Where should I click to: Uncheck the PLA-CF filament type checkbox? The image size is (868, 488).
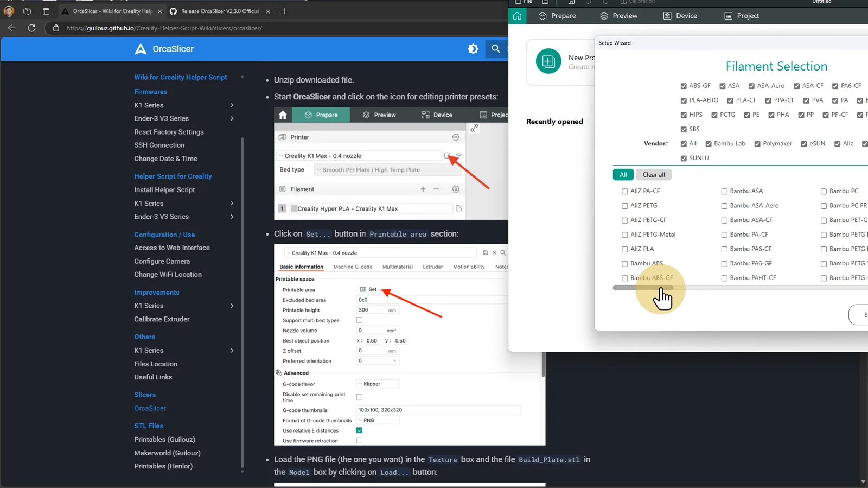point(730,100)
